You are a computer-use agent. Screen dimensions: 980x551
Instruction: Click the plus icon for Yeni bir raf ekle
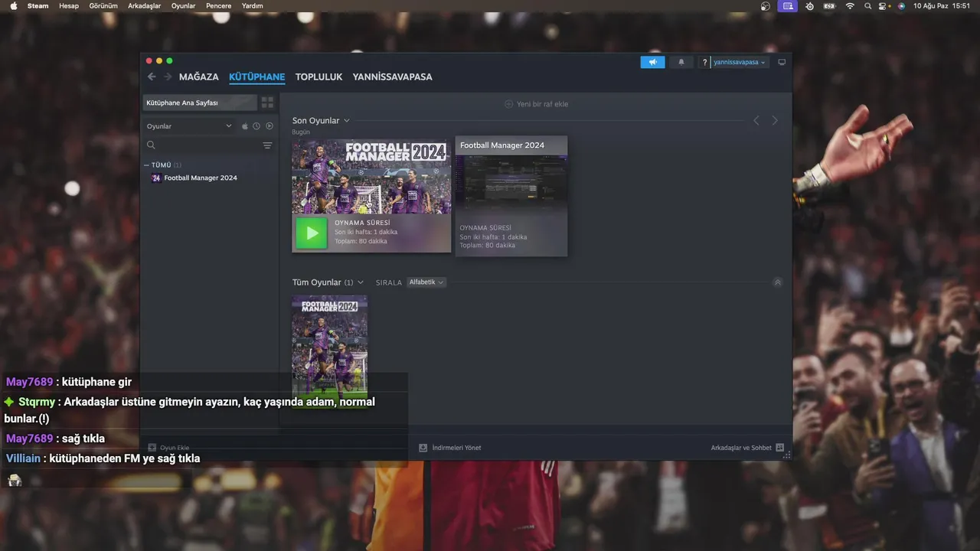point(508,104)
